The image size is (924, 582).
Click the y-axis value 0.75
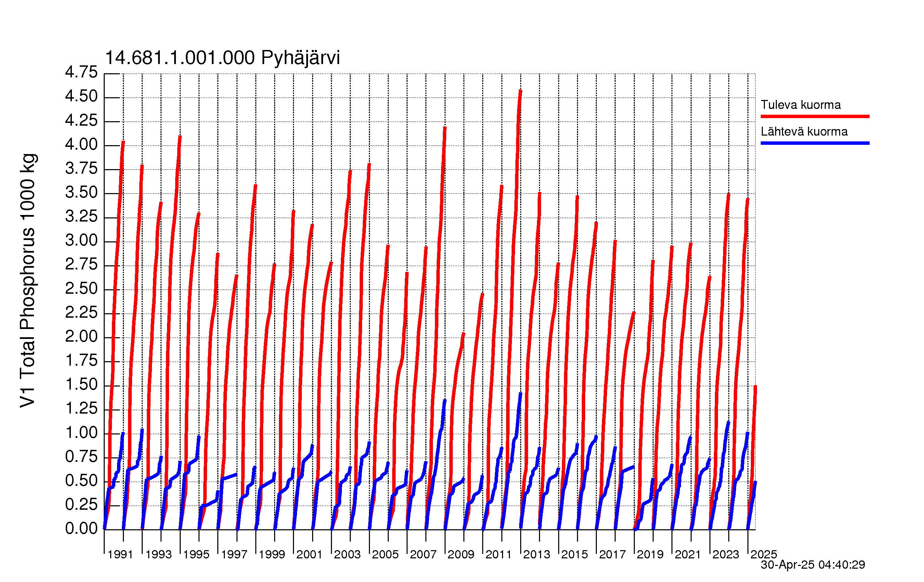[x=81, y=456]
